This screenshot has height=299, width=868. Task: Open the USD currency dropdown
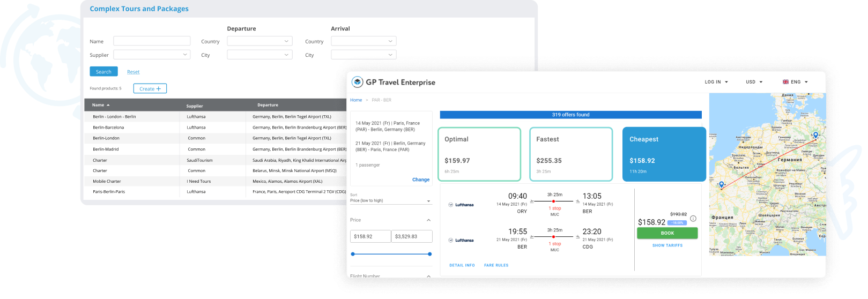point(754,82)
